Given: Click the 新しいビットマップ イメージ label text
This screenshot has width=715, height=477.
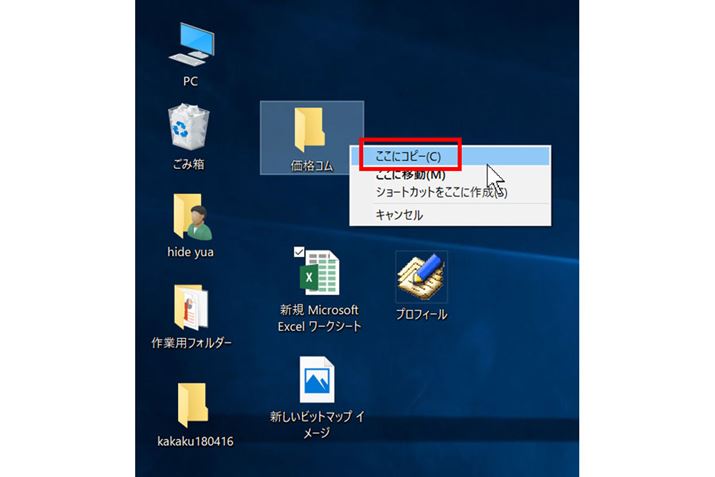Looking at the screenshot, I should tap(317, 424).
